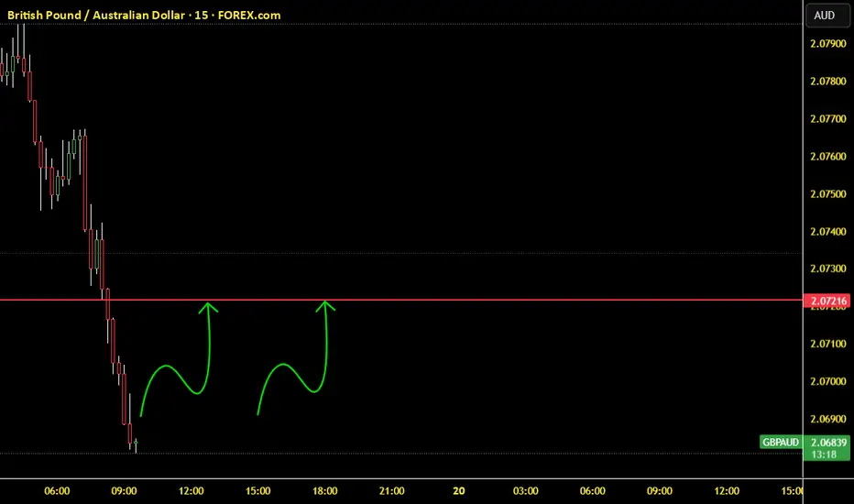Image resolution: width=854 pixels, height=504 pixels.
Task: Click the 2.07800 price axis label
Action: pos(827,82)
